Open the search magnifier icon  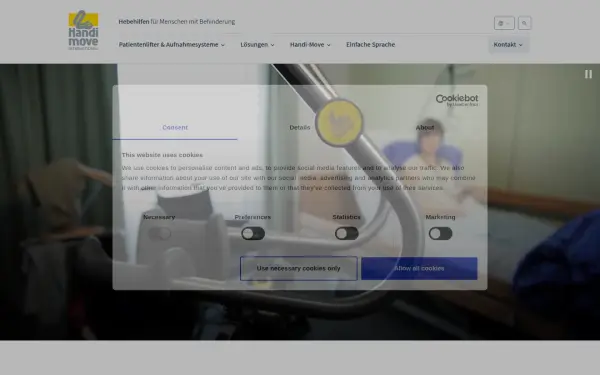tap(525, 23)
